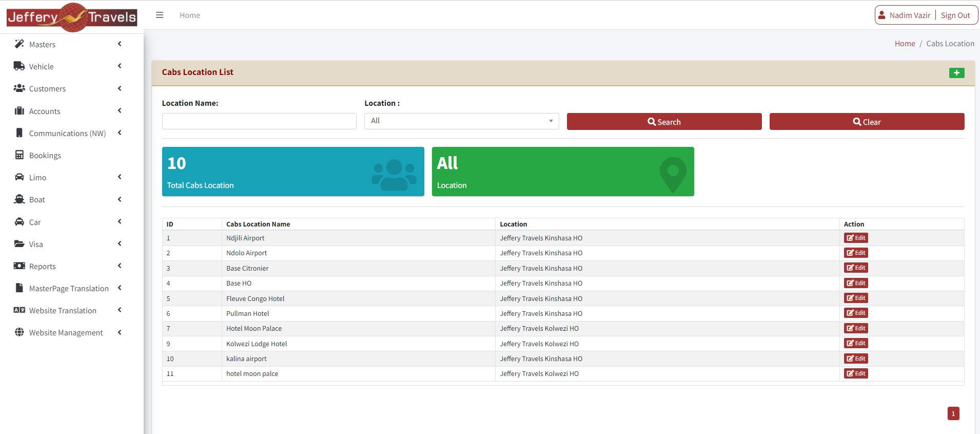
Task: Expand the Visa menu chevron
Action: pyautogui.click(x=120, y=244)
